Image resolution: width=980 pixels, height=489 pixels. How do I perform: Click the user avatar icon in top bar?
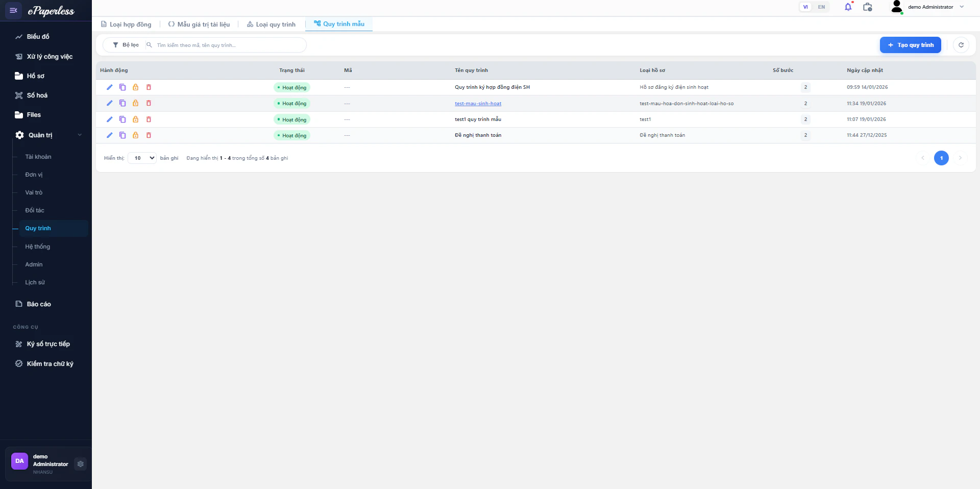tap(896, 7)
